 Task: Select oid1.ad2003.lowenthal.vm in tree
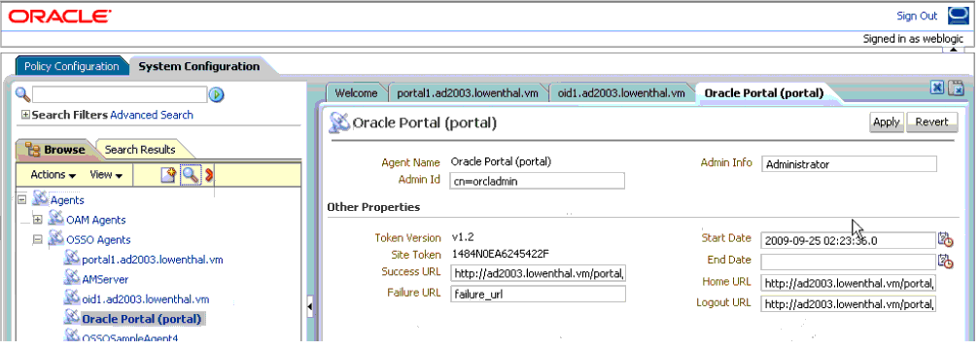(146, 299)
